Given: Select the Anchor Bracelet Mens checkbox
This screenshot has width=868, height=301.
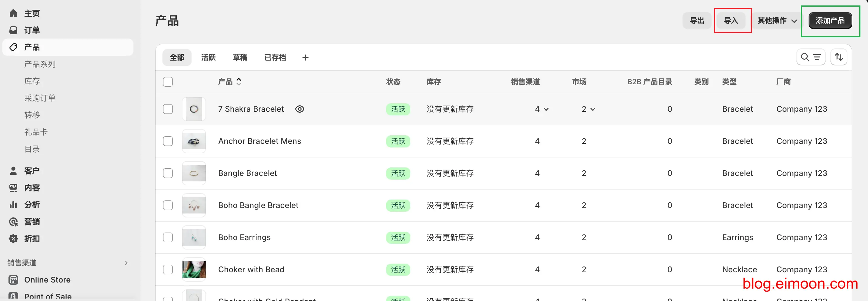Looking at the screenshot, I should pos(168,141).
